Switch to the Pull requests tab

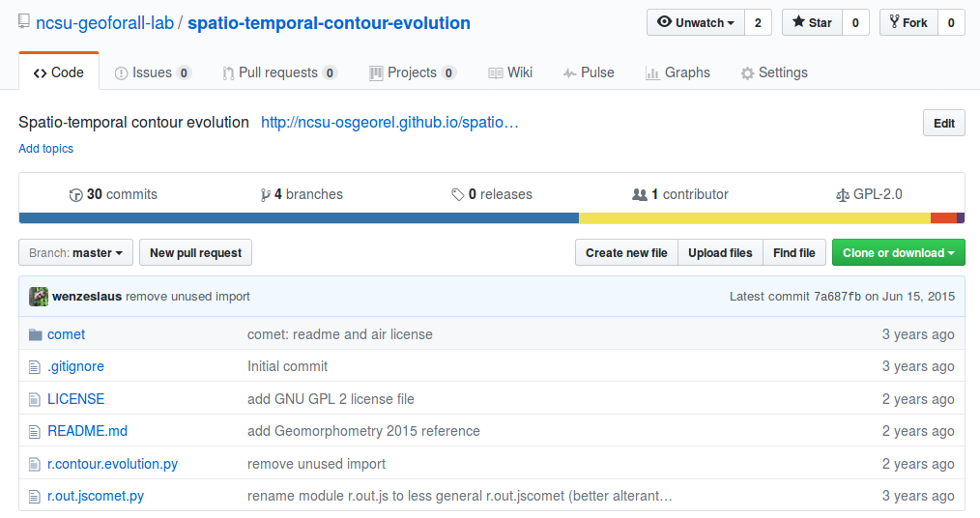coord(279,73)
